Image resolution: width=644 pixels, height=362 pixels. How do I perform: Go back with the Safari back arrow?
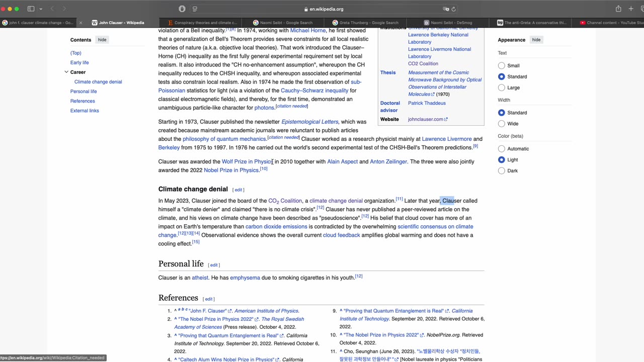click(52, 9)
